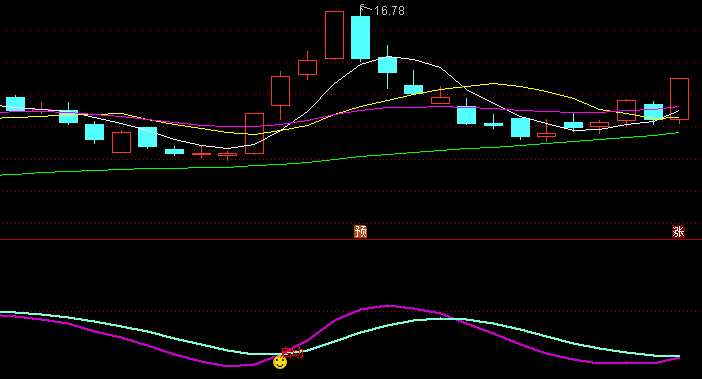Select the last red candle at the chart's right edge
The width and height of the screenshot is (702, 379).
coord(679,99)
